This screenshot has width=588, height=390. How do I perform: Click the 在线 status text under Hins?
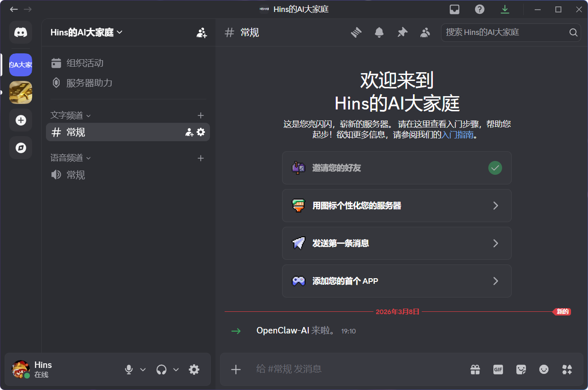coord(41,375)
